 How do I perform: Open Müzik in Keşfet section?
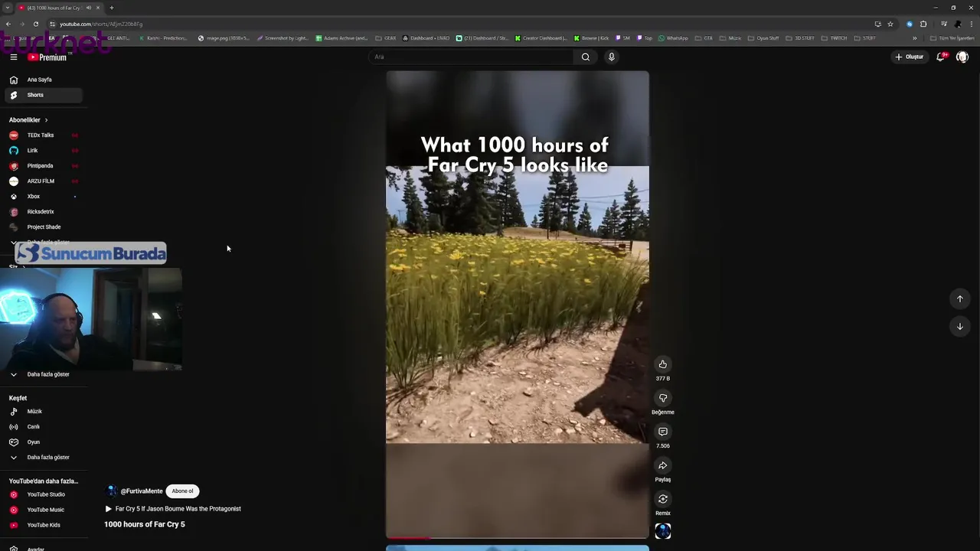pos(42,412)
